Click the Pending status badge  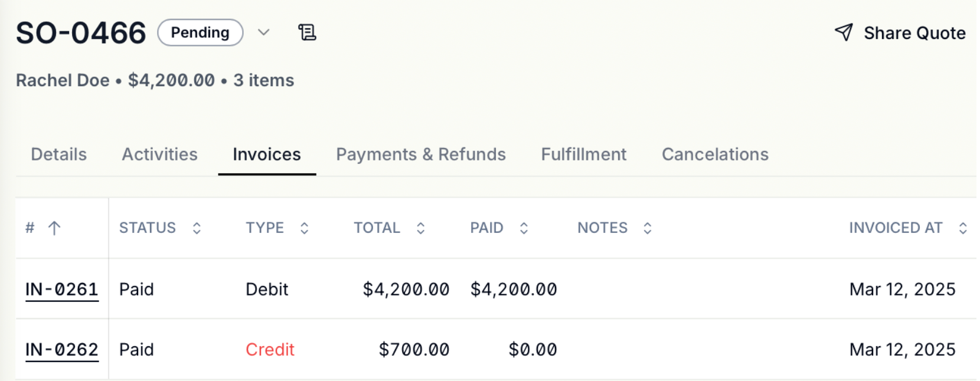click(200, 32)
